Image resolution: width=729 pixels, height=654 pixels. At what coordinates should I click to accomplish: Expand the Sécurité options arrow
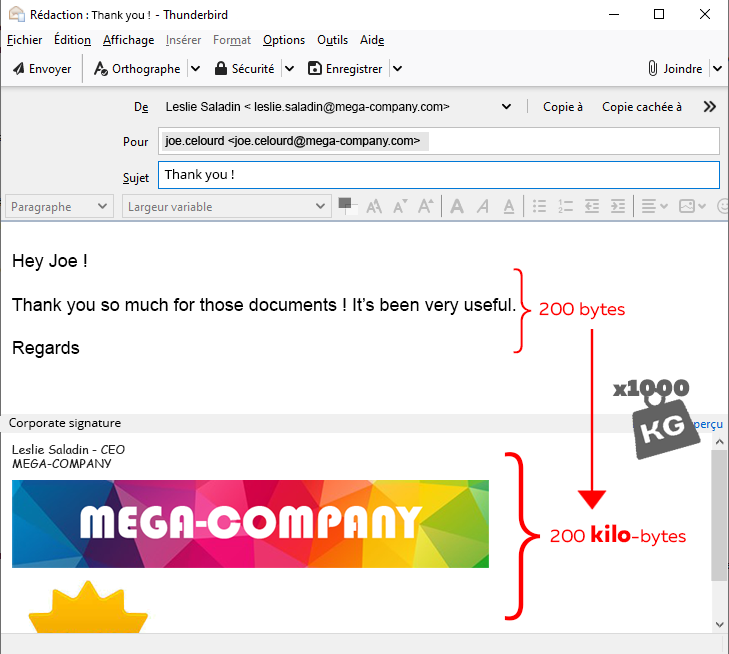[x=289, y=69]
